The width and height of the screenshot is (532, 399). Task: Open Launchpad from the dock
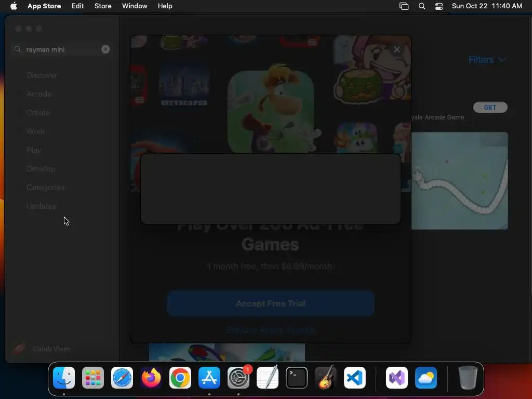pyautogui.click(x=93, y=378)
